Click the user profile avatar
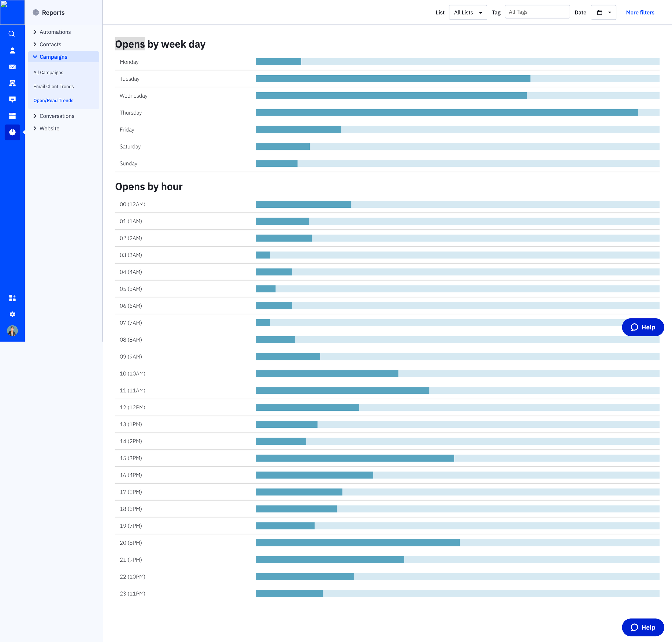This screenshot has height=642, width=672. coord(12,331)
